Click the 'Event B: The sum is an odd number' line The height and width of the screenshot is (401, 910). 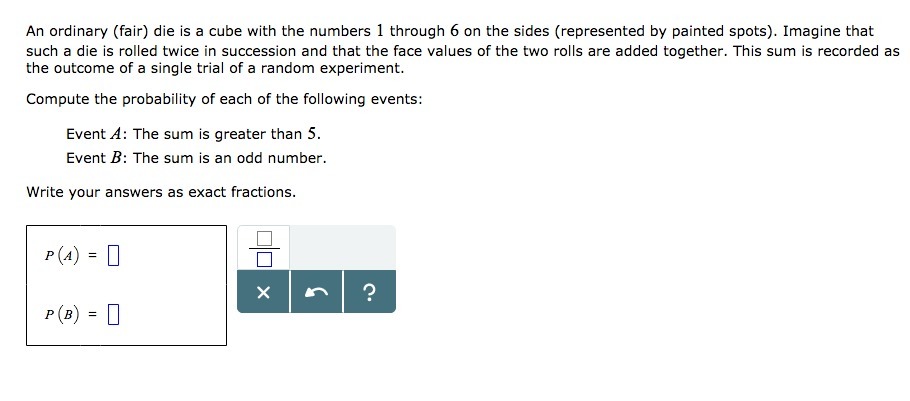(x=196, y=158)
